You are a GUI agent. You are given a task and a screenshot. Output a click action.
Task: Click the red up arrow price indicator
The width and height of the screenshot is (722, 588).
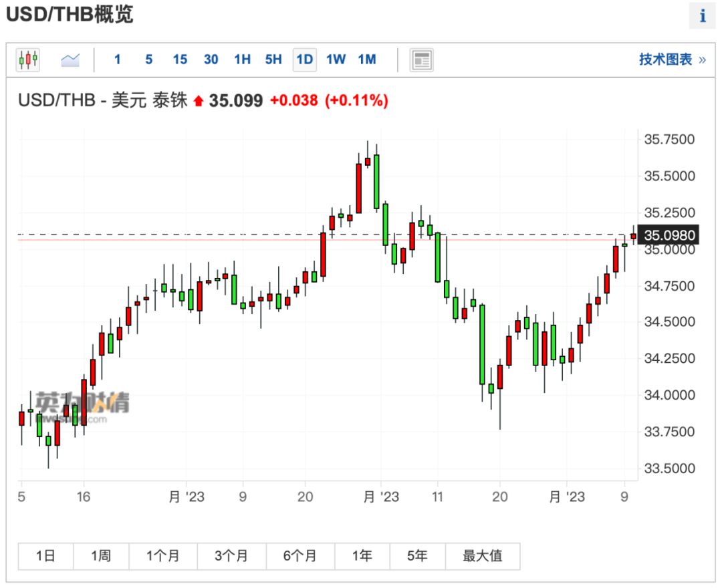198,101
